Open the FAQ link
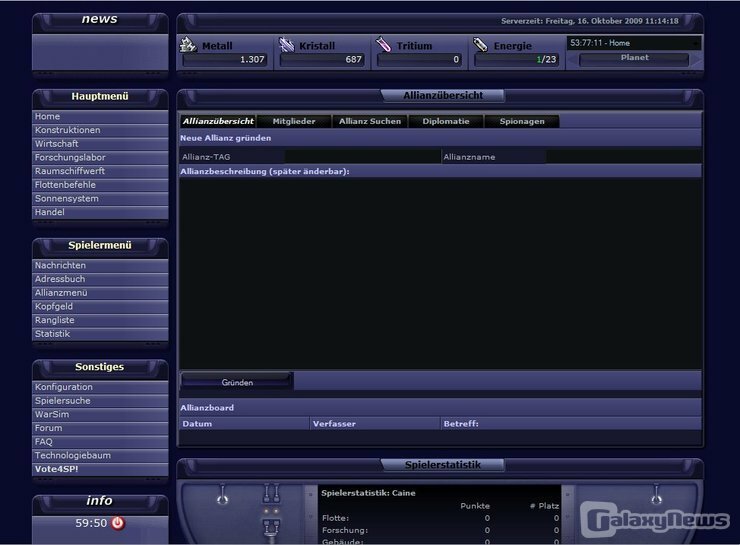740x545 pixels. point(100,442)
